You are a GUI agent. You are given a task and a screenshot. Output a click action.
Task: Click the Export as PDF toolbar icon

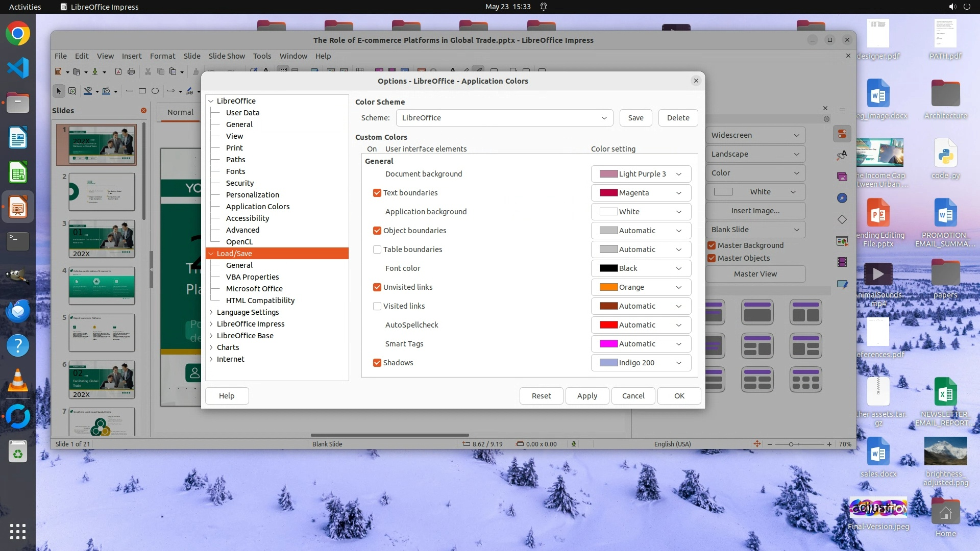pyautogui.click(x=118, y=72)
